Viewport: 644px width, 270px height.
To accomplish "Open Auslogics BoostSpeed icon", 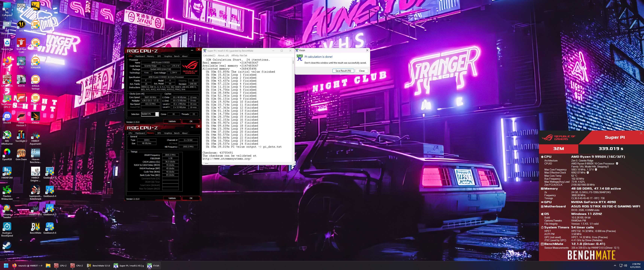I will [7, 229].
